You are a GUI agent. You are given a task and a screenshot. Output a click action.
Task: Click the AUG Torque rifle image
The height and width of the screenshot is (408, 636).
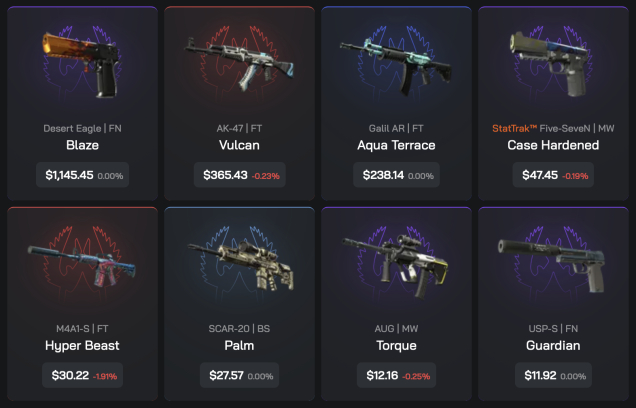(x=396, y=266)
